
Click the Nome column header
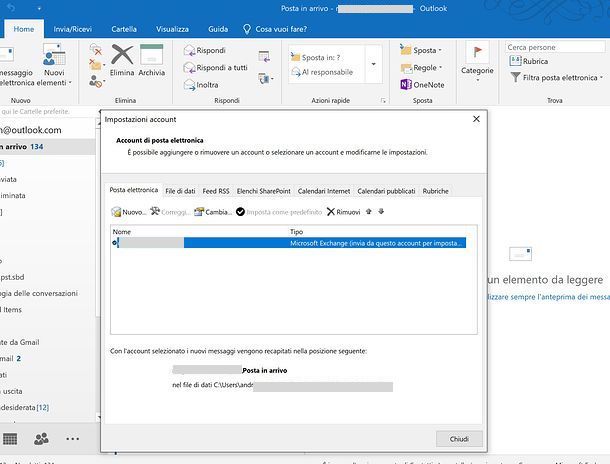tap(122, 232)
